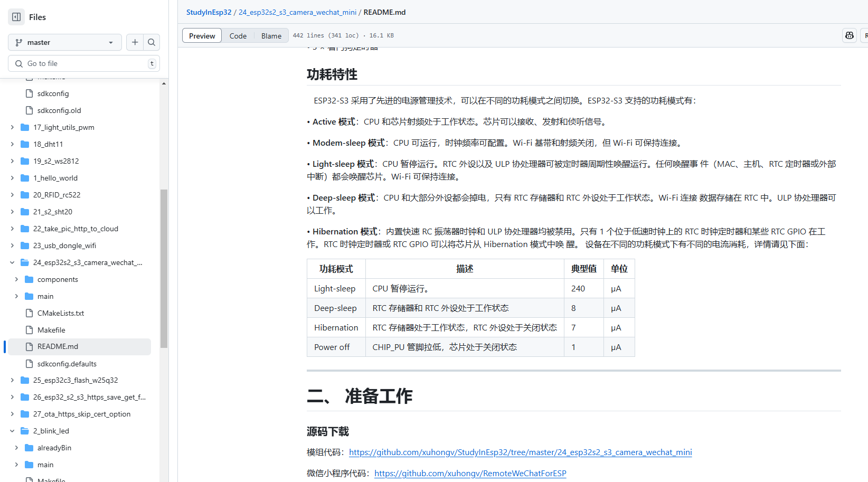
Task: Click the 源码下载 heading
Action: pyautogui.click(x=328, y=432)
